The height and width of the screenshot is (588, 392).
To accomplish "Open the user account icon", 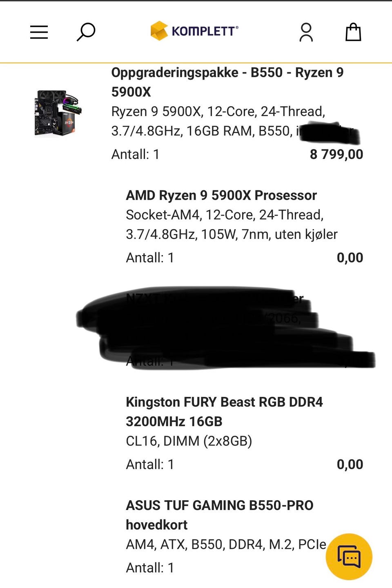I will [x=306, y=32].
